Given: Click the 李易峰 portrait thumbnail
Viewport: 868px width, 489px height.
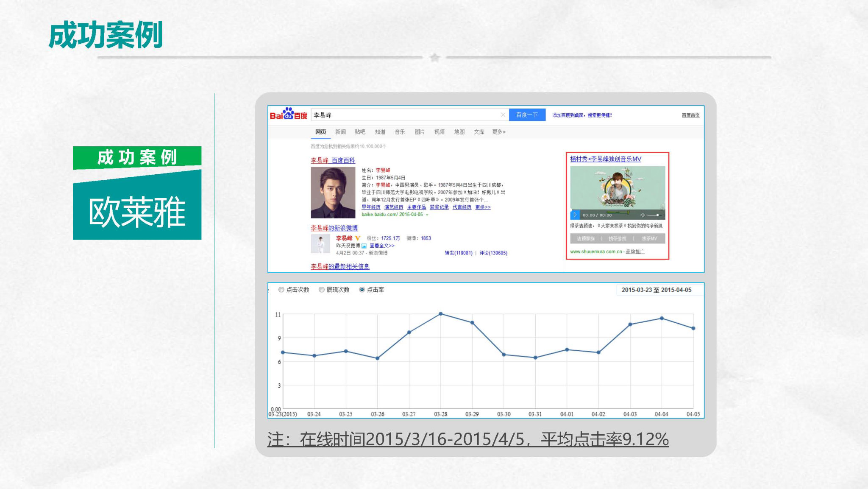Looking at the screenshot, I should click(333, 192).
